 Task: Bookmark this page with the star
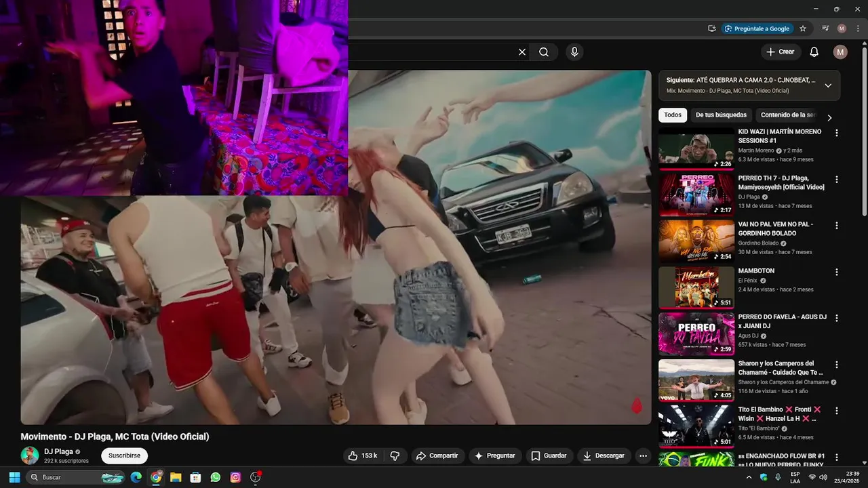(803, 28)
